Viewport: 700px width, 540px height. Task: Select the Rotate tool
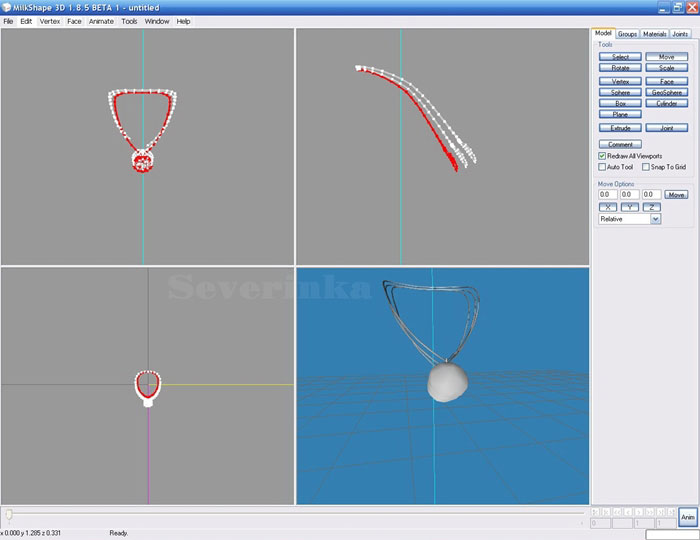pyautogui.click(x=620, y=68)
